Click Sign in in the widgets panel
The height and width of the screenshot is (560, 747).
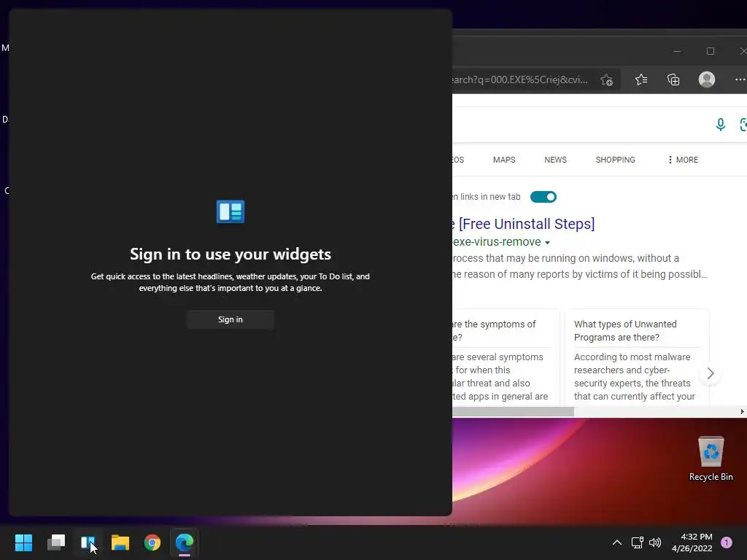coord(230,319)
